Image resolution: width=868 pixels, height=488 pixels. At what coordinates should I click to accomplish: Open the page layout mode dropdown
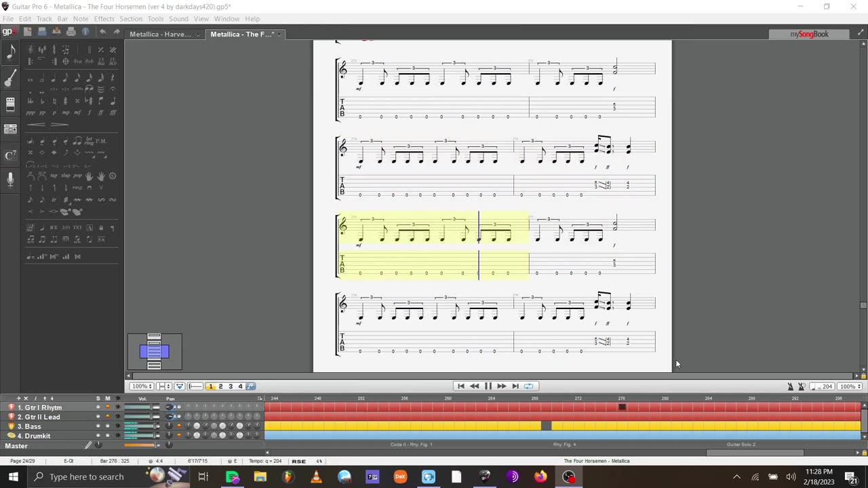pos(165,386)
